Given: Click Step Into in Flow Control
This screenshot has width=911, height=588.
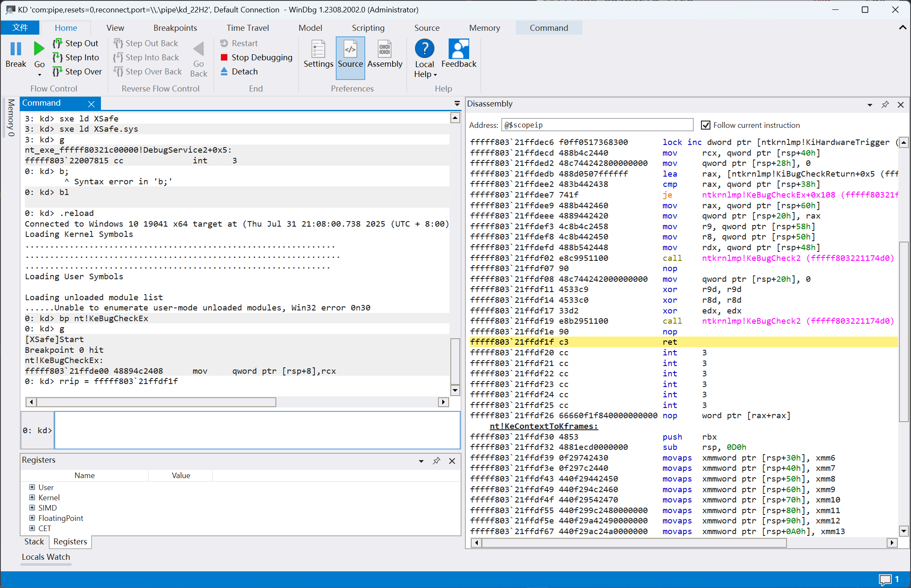Looking at the screenshot, I should pyautogui.click(x=76, y=57).
